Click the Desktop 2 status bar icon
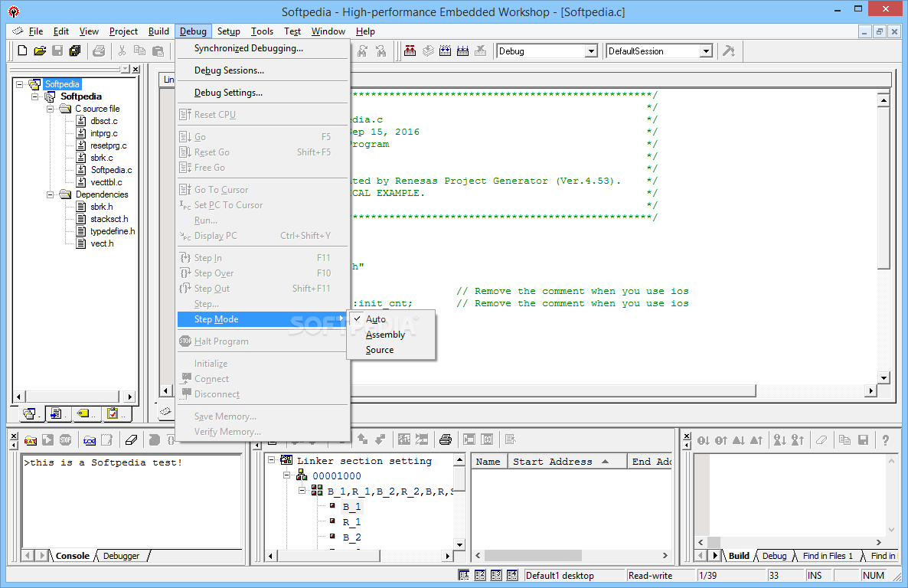 click(480, 575)
